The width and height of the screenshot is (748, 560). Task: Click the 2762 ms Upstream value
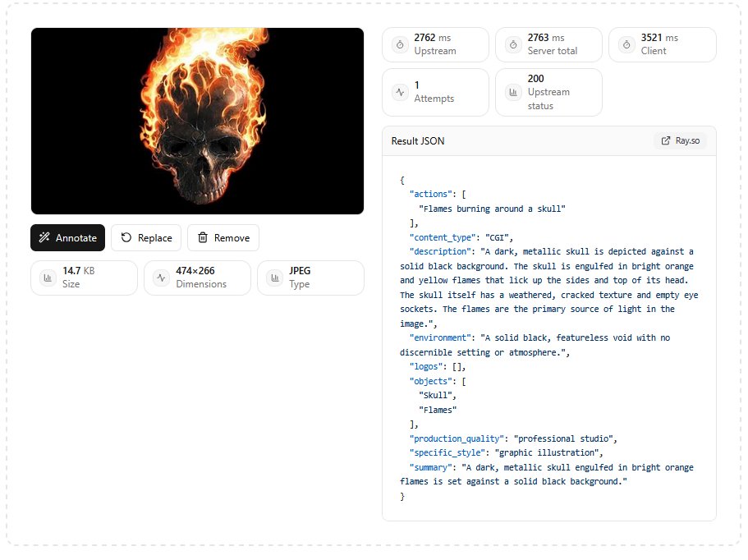[432, 38]
